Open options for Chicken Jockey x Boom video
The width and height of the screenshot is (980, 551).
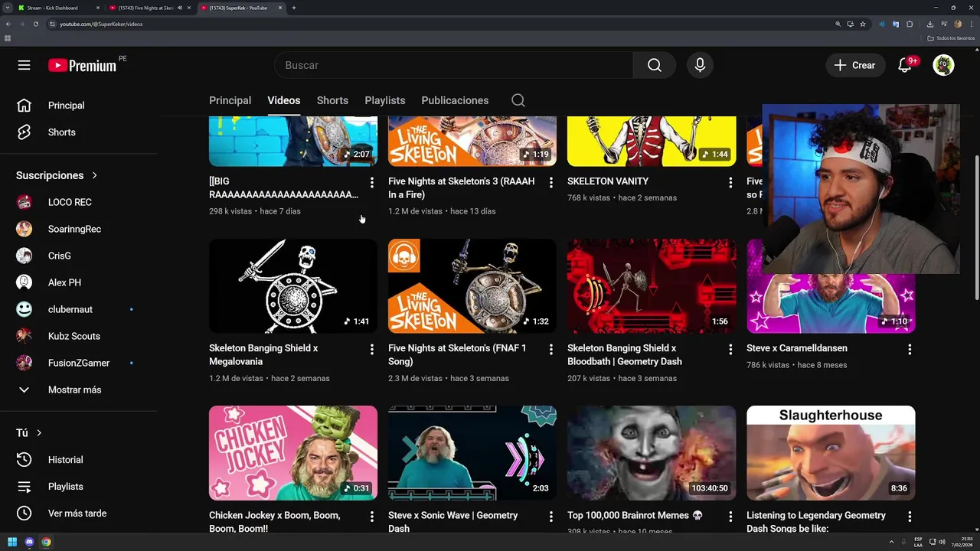[x=372, y=517]
